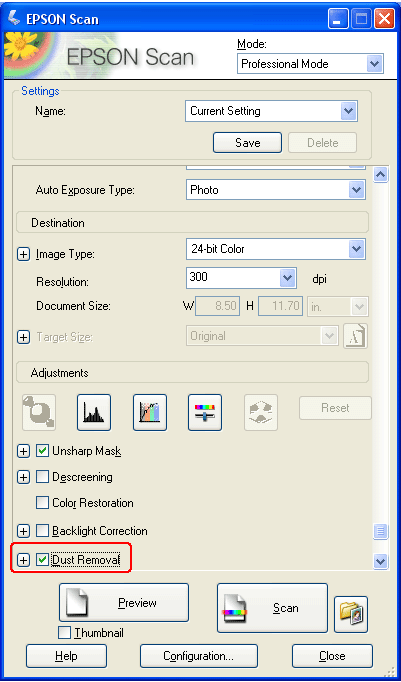Enable the Color Restoration checkbox
This screenshot has width=401, height=682.
tap(42, 503)
